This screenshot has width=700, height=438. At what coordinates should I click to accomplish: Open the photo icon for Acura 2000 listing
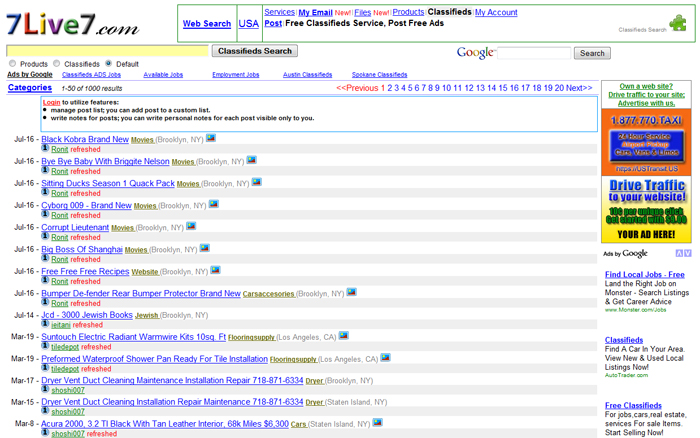point(378,422)
